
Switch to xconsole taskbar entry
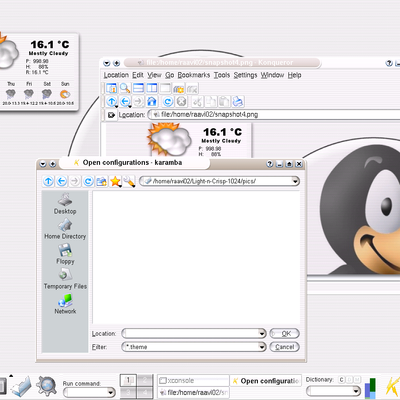click(x=193, y=380)
